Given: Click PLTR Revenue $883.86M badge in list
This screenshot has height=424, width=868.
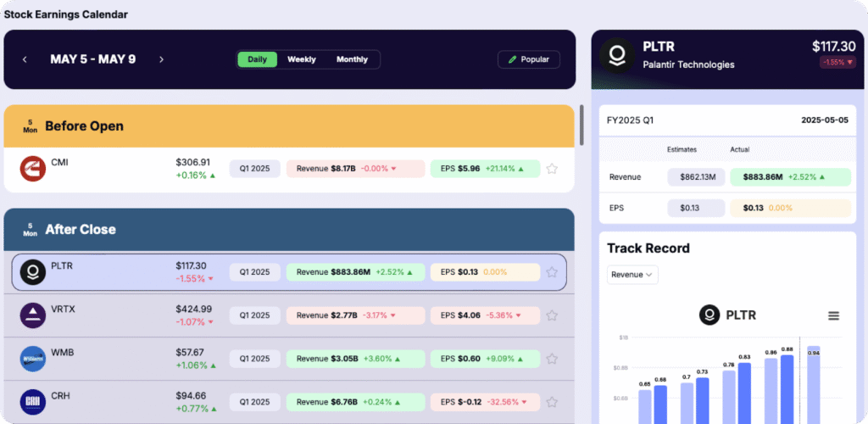Looking at the screenshot, I should 355,272.
